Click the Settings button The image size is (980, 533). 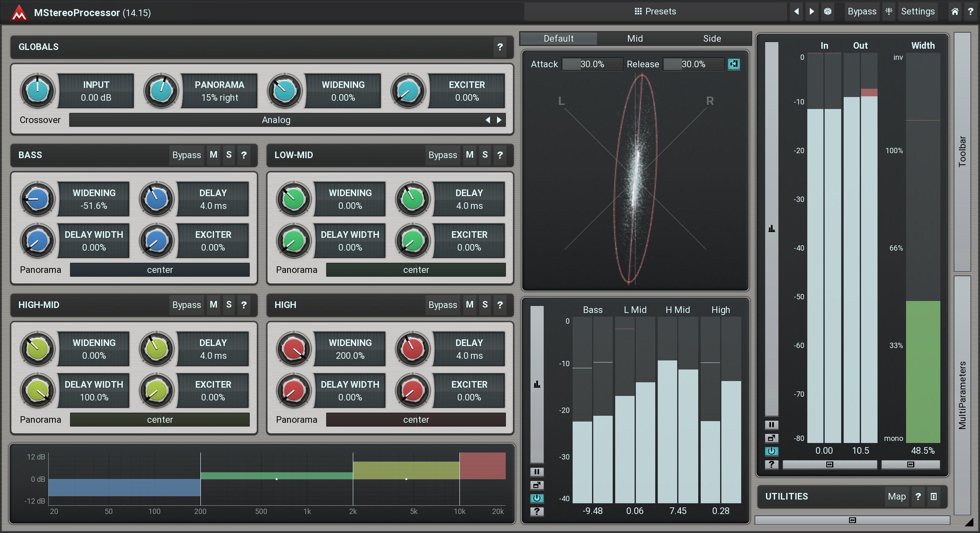(918, 12)
